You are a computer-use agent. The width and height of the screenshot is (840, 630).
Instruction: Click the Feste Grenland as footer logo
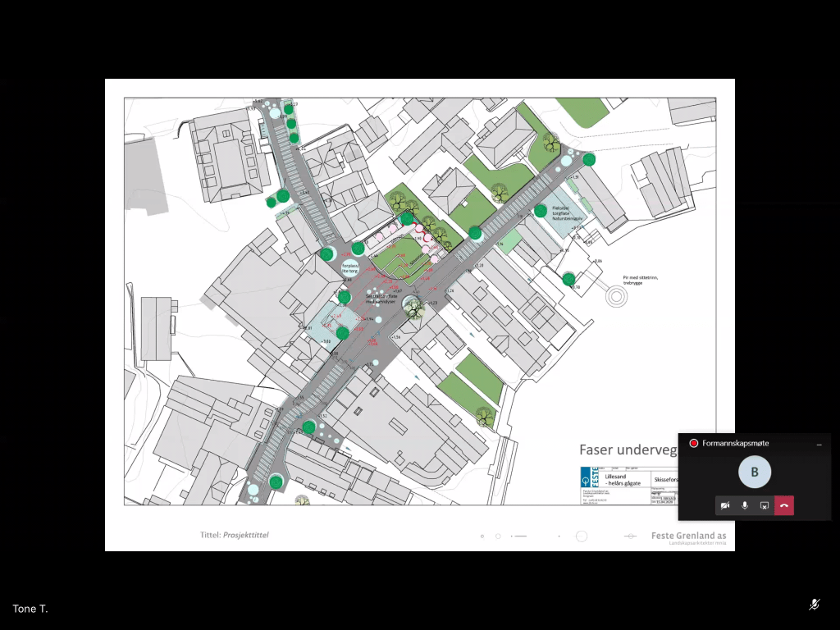[x=687, y=536]
